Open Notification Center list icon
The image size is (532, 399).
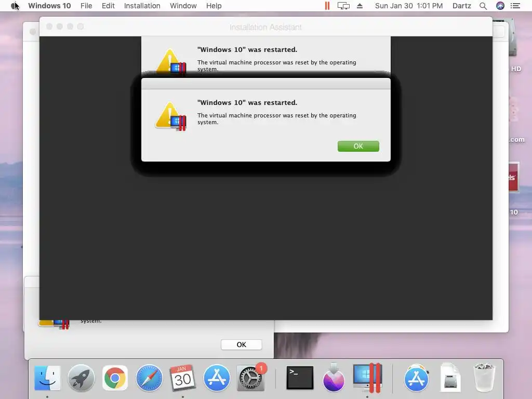[515, 6]
